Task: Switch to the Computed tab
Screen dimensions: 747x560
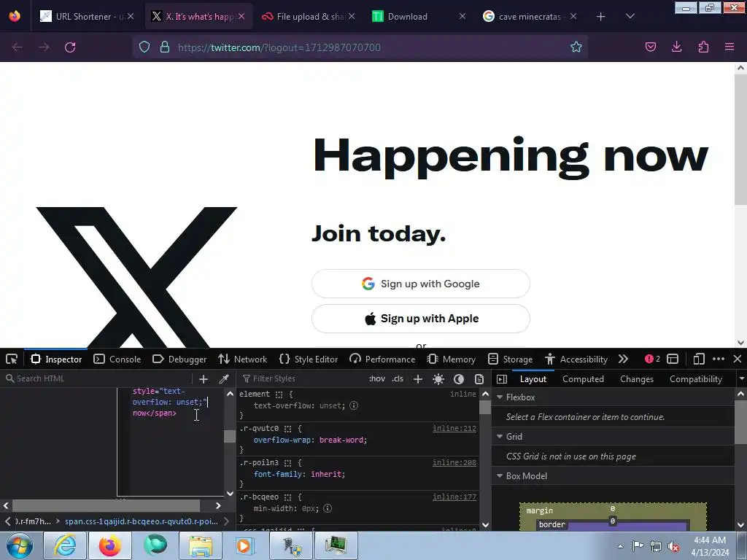Action: [583, 379]
